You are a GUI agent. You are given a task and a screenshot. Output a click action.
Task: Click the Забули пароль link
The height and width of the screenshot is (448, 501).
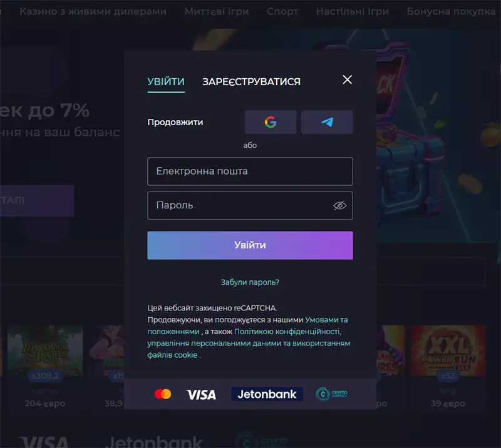(x=250, y=282)
